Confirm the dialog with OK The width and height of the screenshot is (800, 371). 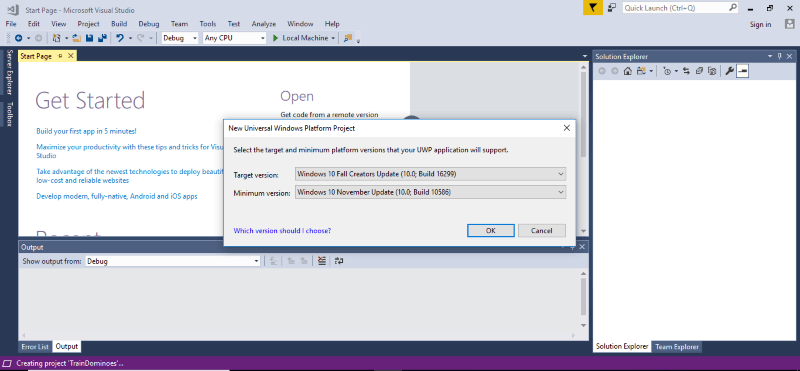coord(490,231)
